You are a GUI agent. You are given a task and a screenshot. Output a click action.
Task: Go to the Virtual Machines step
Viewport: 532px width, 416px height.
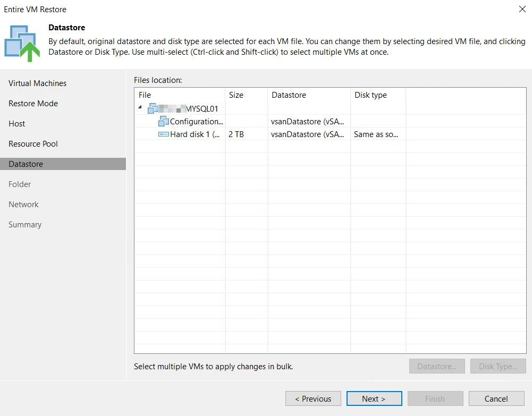pos(37,83)
